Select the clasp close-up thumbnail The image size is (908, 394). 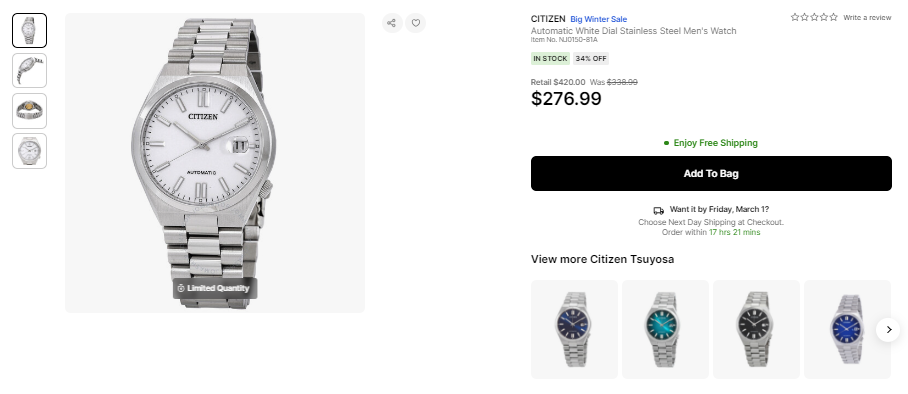pos(30,111)
